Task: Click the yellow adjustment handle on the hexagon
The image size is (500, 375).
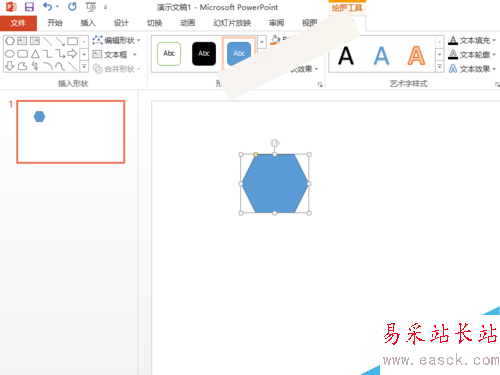Action: click(x=256, y=154)
